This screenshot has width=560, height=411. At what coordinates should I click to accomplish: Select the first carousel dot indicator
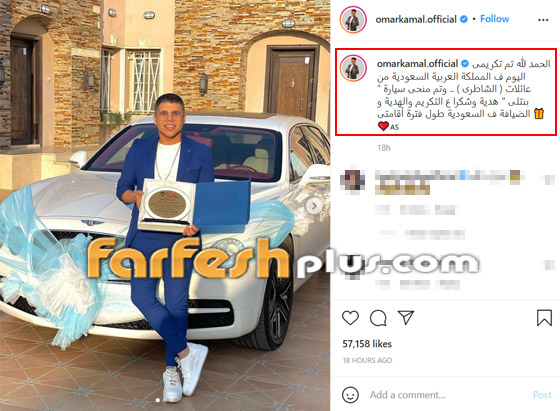pos(158,400)
